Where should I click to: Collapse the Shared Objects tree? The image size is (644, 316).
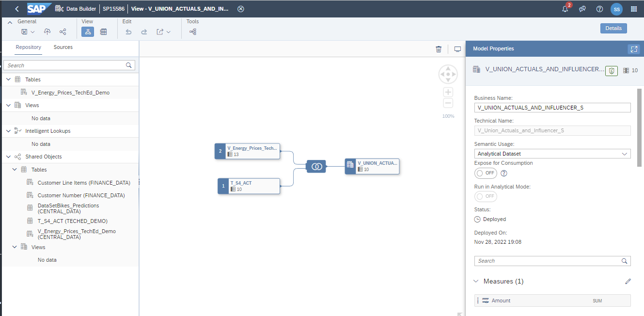(x=8, y=156)
